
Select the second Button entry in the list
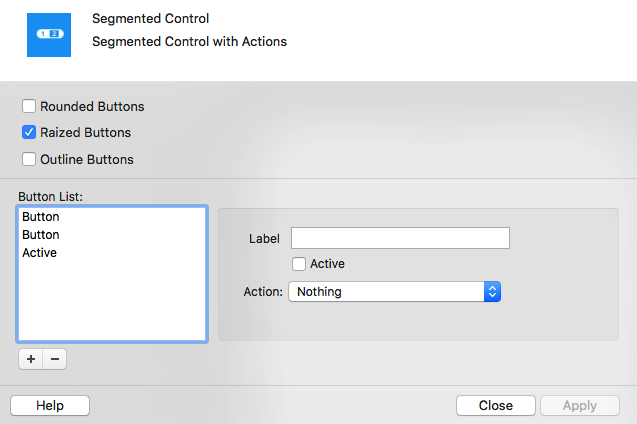[41, 235]
